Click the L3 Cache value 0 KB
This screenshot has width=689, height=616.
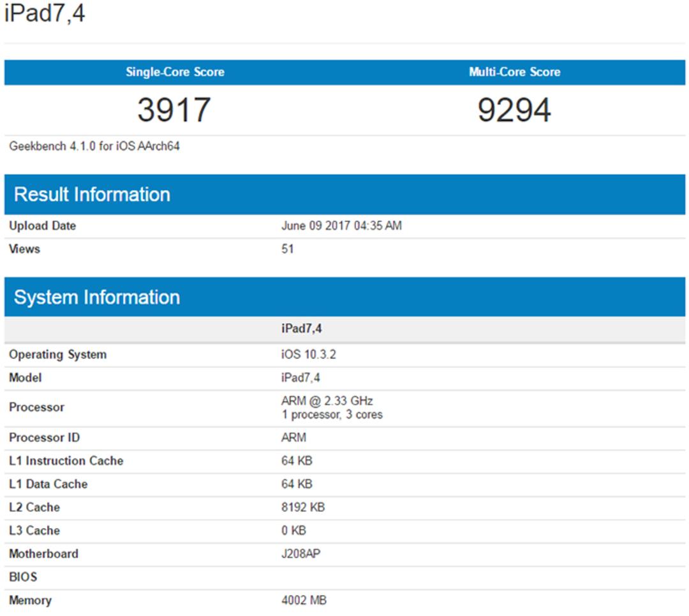(293, 531)
